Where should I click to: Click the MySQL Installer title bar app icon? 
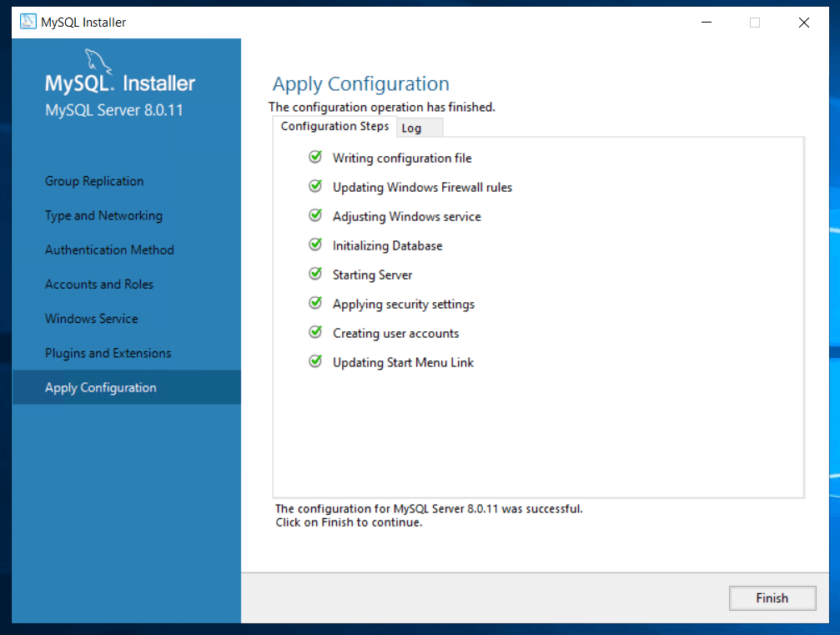(x=28, y=23)
